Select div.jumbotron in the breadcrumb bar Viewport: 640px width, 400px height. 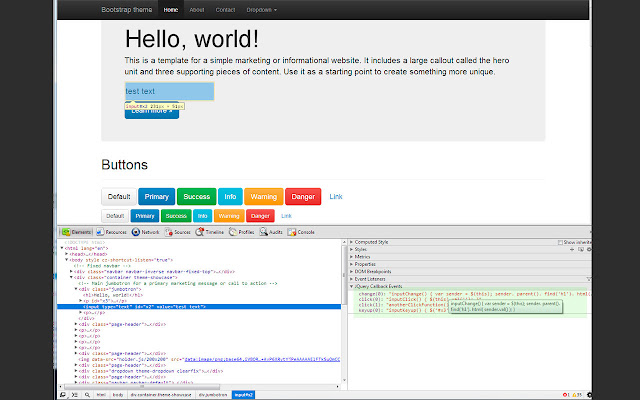(x=213, y=395)
